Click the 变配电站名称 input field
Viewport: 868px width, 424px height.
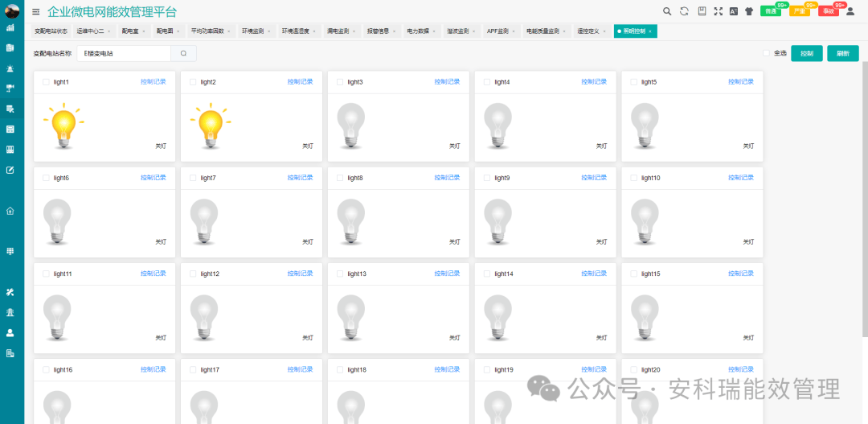(124, 53)
